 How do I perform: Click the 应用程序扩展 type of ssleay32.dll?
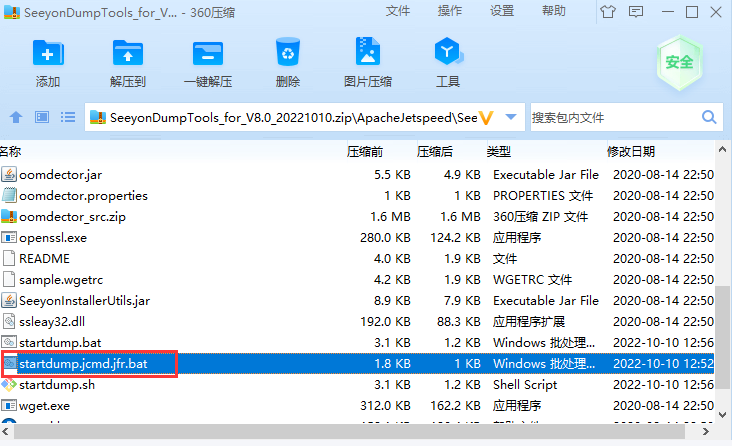(529, 321)
